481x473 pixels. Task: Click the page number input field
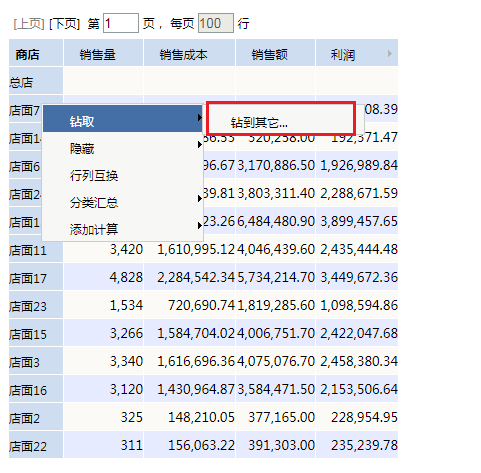click(x=121, y=23)
